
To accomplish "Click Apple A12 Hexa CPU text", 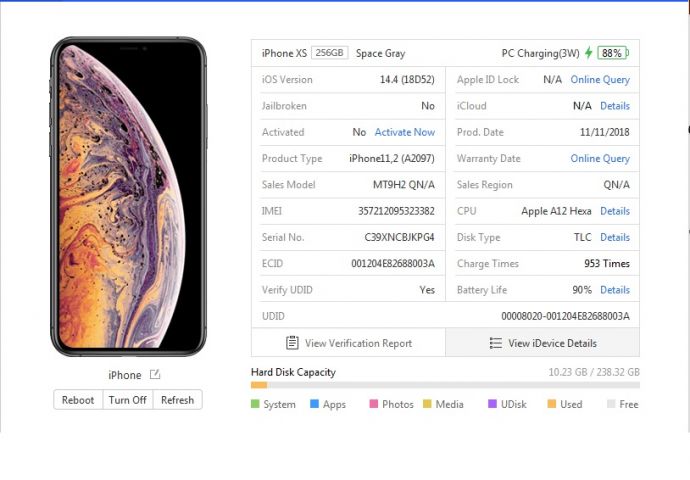I will tap(556, 211).
